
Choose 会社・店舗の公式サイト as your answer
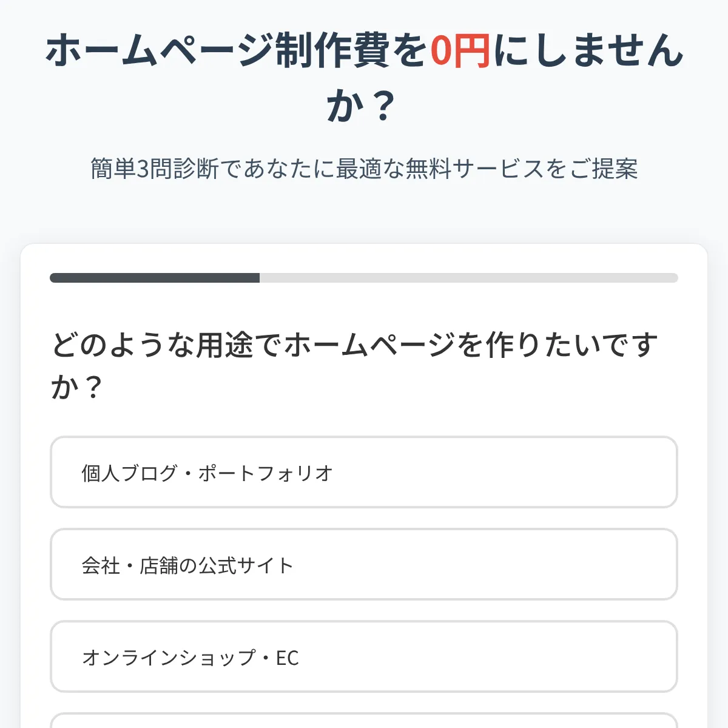363,564
